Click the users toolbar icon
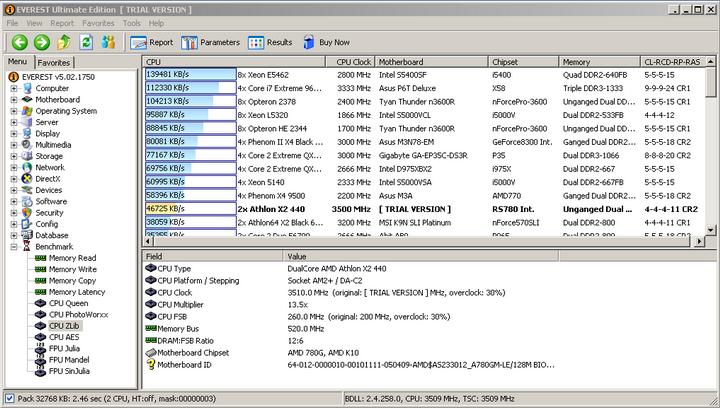The height and width of the screenshot is (408, 720). click(108, 42)
